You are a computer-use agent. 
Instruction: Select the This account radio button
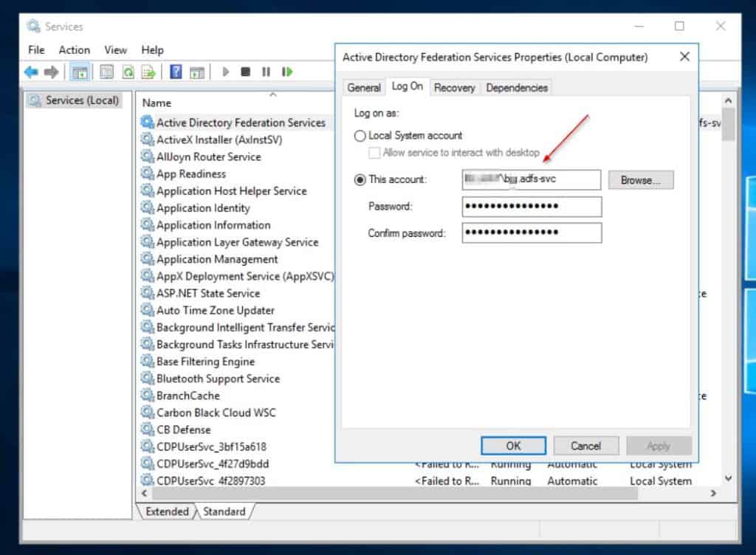tap(360, 179)
